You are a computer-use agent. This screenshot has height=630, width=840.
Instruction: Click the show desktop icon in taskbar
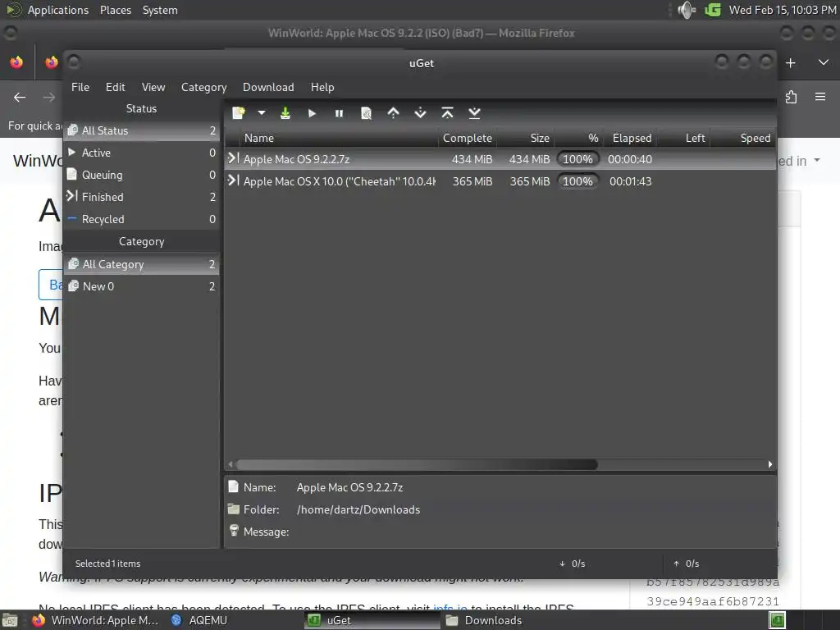click(x=10, y=620)
